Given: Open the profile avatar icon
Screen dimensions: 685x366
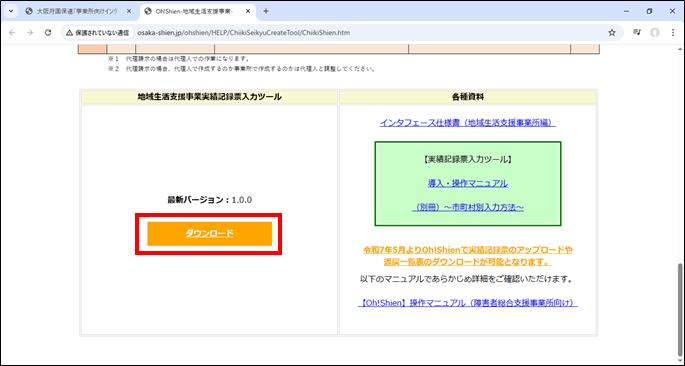Looking at the screenshot, I should [x=654, y=33].
